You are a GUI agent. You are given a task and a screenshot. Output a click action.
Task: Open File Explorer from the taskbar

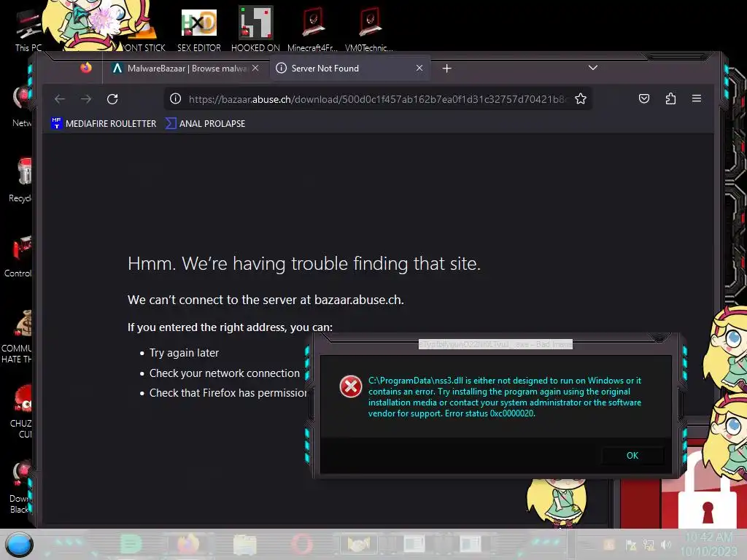[245, 544]
